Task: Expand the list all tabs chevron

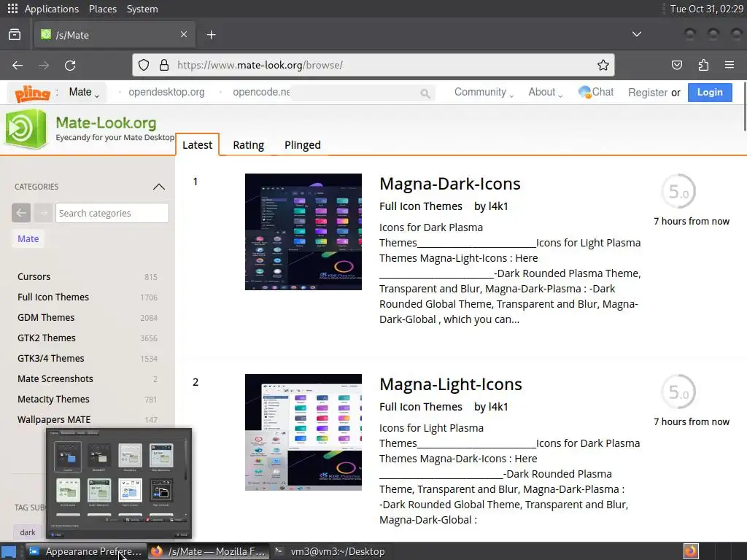Action: click(636, 34)
